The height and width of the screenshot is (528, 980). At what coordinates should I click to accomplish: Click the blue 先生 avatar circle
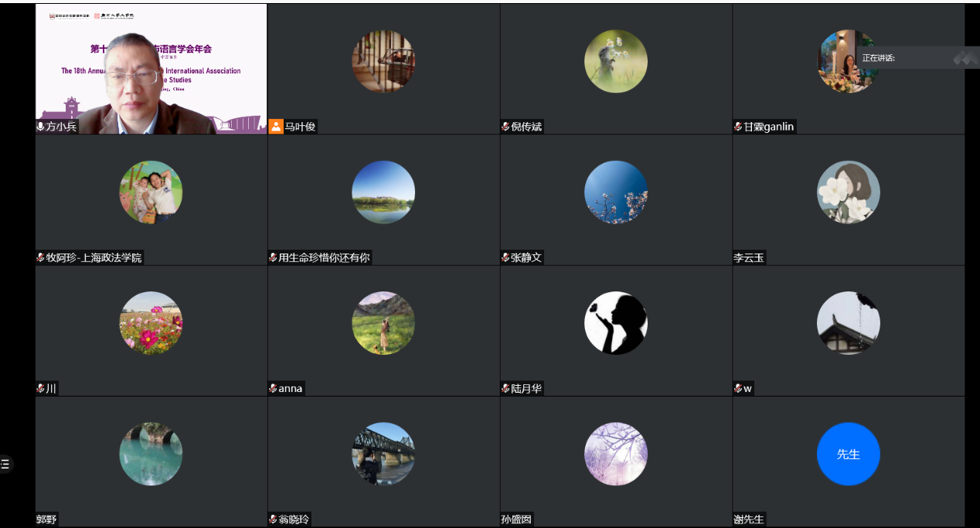pyautogui.click(x=848, y=454)
